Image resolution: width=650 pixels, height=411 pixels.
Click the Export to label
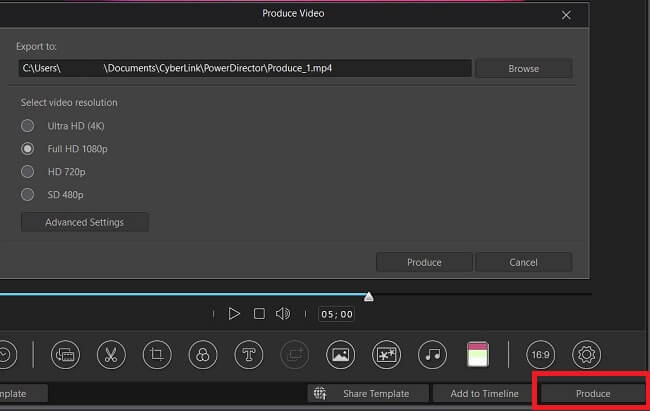36,46
